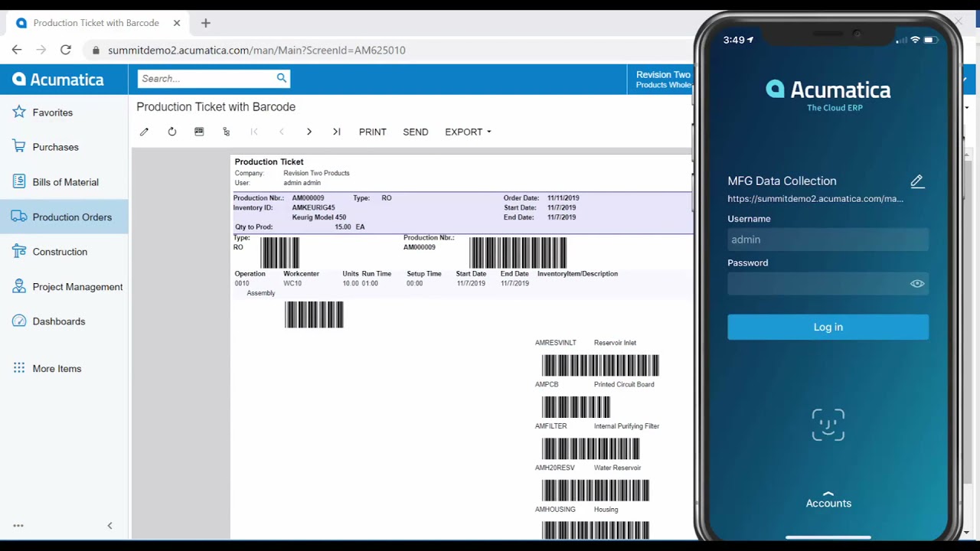Open Revision Two company selector

663,80
